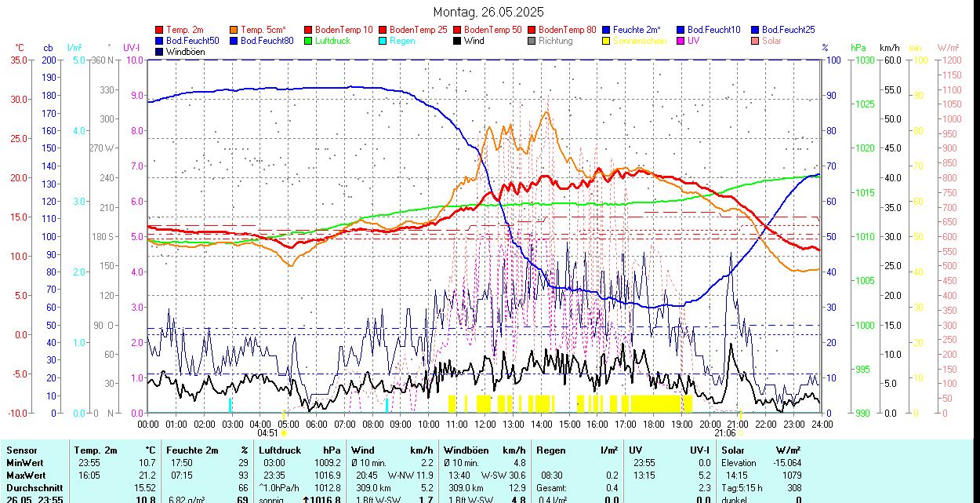Screen dimensions: 980x503
Task: Click the elevation value -15.064
Action: [786, 463]
